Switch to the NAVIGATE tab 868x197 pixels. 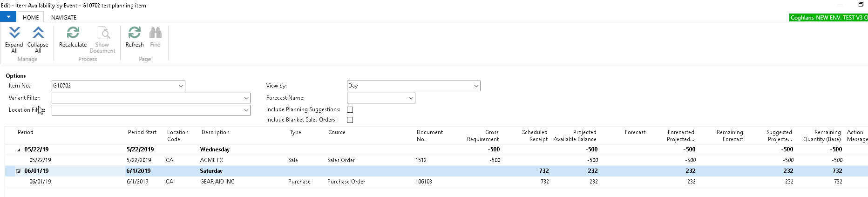(64, 18)
